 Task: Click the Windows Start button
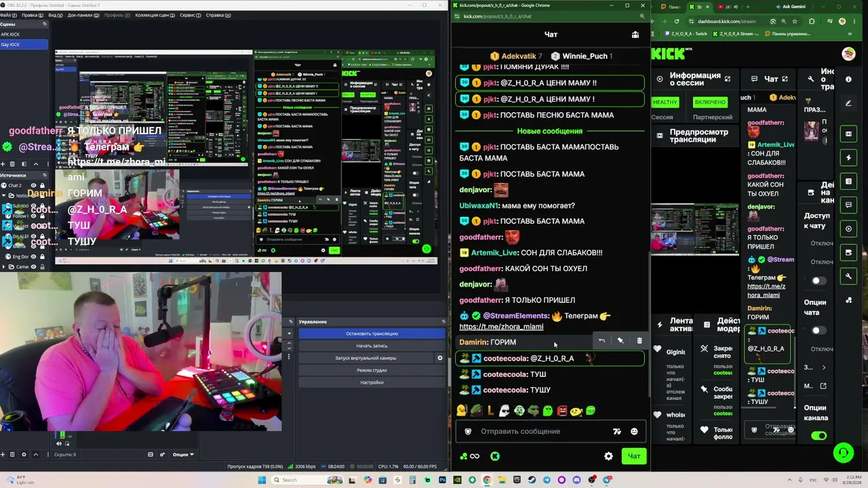pyautogui.click(x=262, y=480)
